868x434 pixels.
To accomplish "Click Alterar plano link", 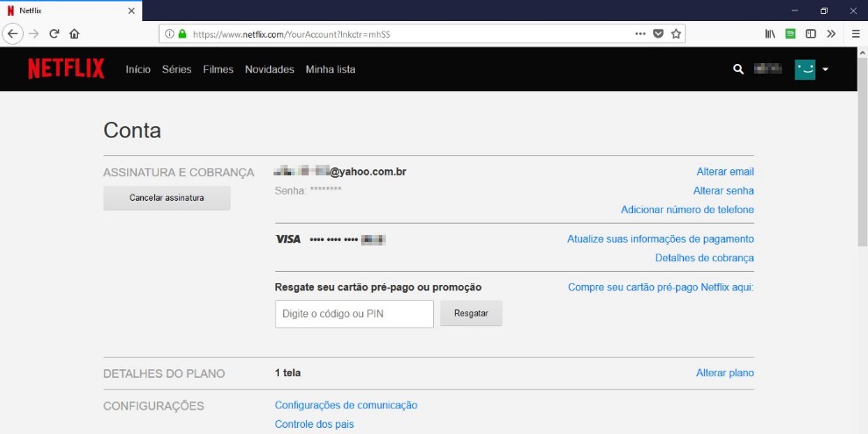I will (724, 373).
